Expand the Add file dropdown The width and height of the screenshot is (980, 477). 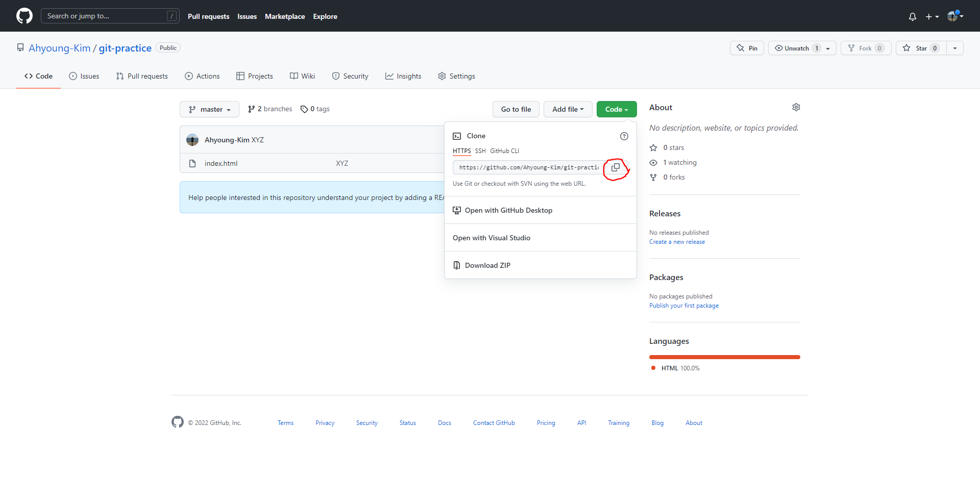(568, 109)
